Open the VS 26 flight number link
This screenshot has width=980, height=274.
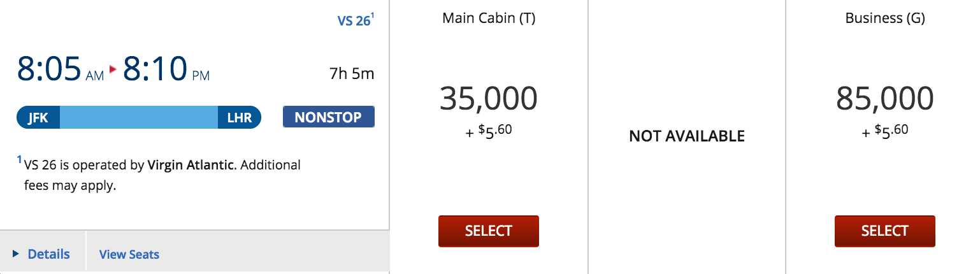[x=356, y=20]
